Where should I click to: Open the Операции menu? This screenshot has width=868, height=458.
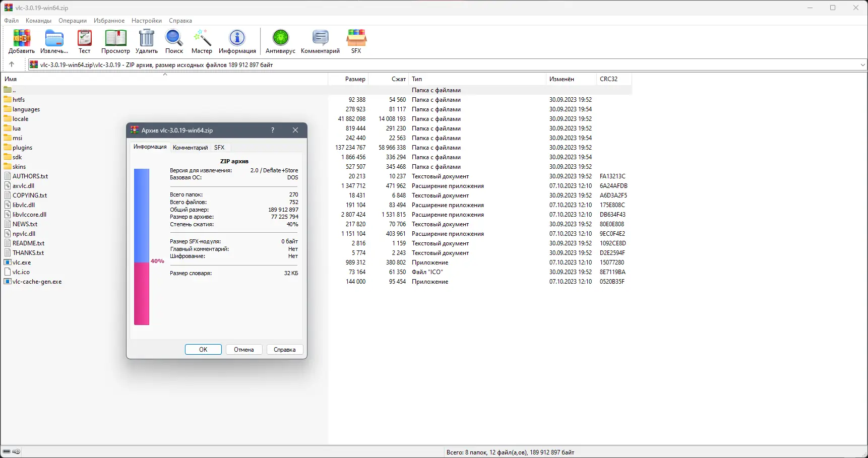[73, 21]
